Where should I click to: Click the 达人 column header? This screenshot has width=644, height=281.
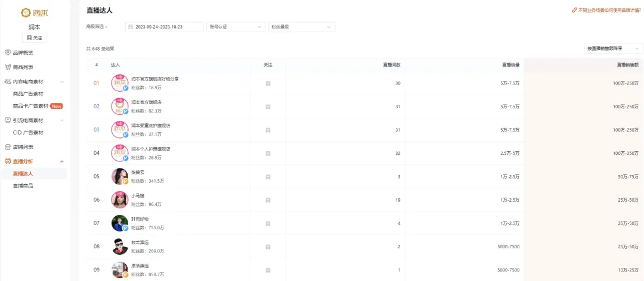(116, 65)
